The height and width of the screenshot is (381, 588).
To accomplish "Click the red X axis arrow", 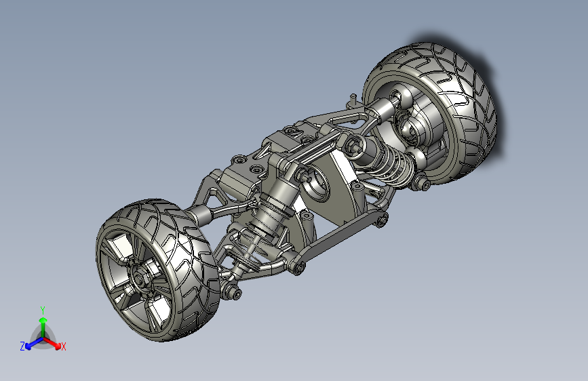I will [x=52, y=343].
